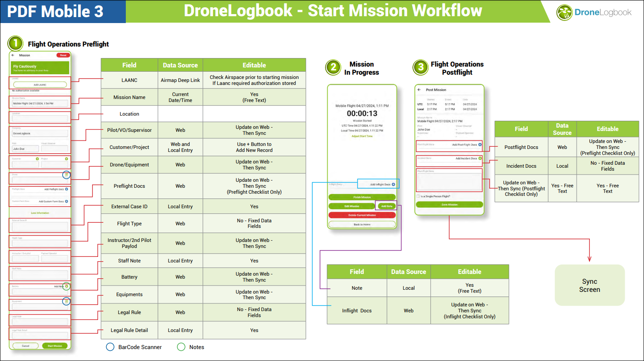Click the Airmap Deep Link cell
This screenshot has width=644, height=361.
pyautogui.click(x=180, y=80)
